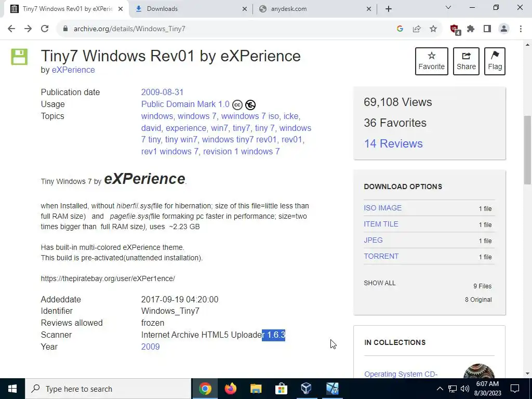Click the page vertical scrollbar thumb

click(x=528, y=150)
